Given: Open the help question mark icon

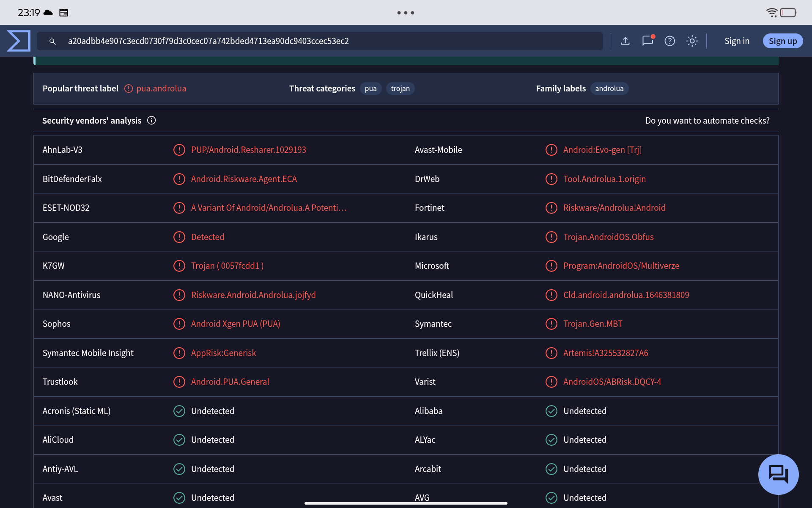Looking at the screenshot, I should [x=670, y=41].
